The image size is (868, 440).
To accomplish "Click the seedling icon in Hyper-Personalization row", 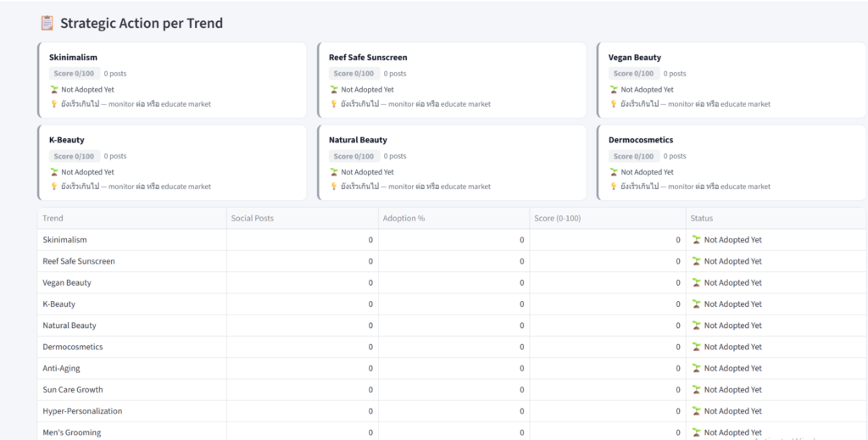I will (697, 411).
